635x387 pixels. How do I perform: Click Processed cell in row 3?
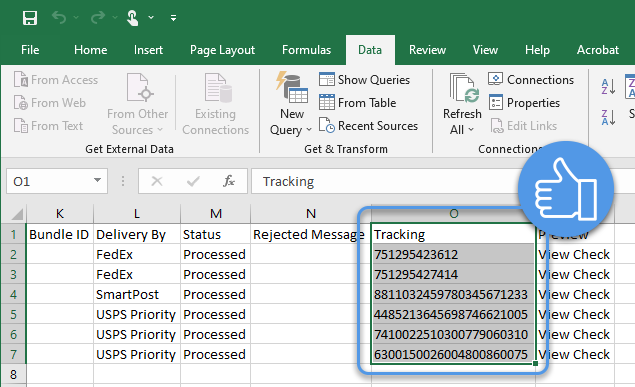click(x=215, y=274)
